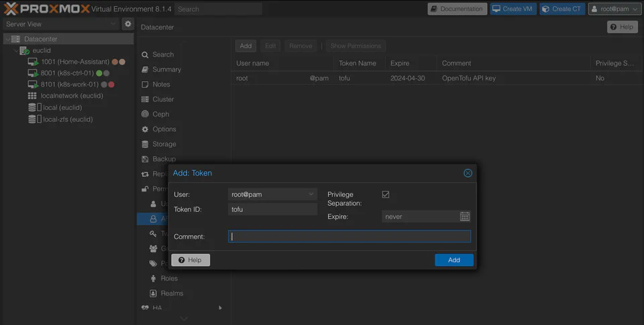Collapse the euclid tree node

[x=16, y=50]
